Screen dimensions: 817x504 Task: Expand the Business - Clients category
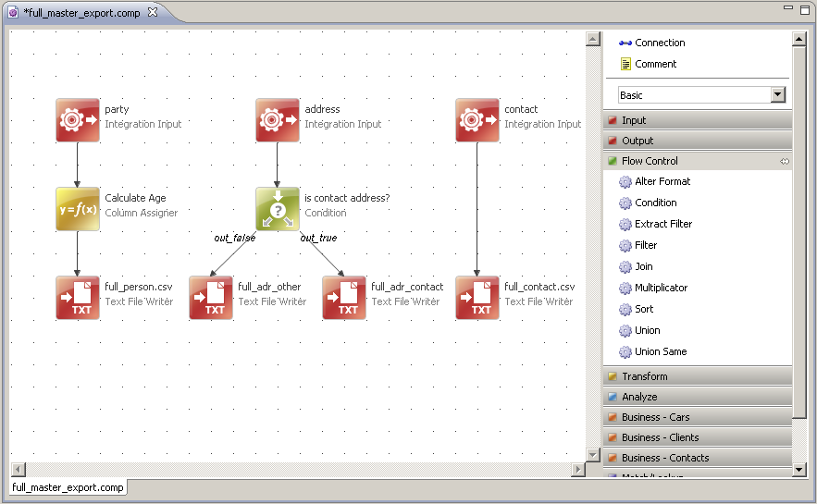pyautogui.click(x=660, y=437)
